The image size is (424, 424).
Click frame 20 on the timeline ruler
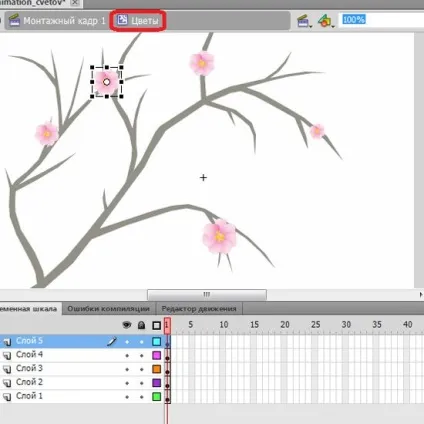pyautogui.click(x=285, y=325)
